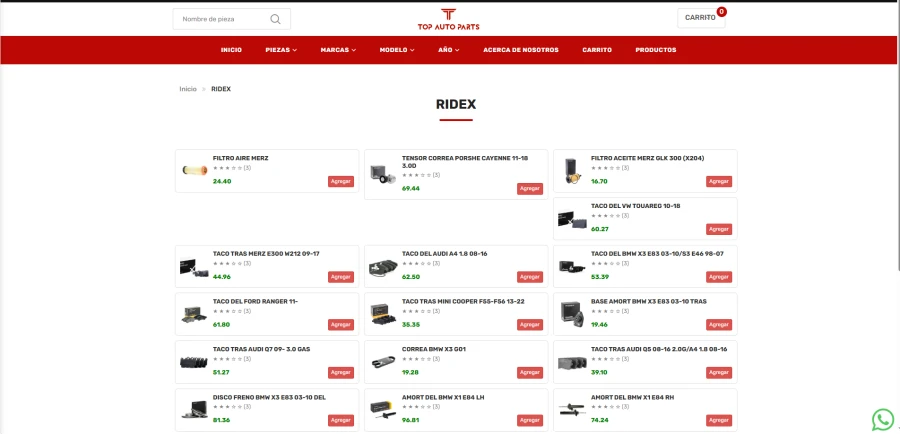Expand the AÑO dropdown menu
This screenshot has width=900, height=434.
coord(448,50)
